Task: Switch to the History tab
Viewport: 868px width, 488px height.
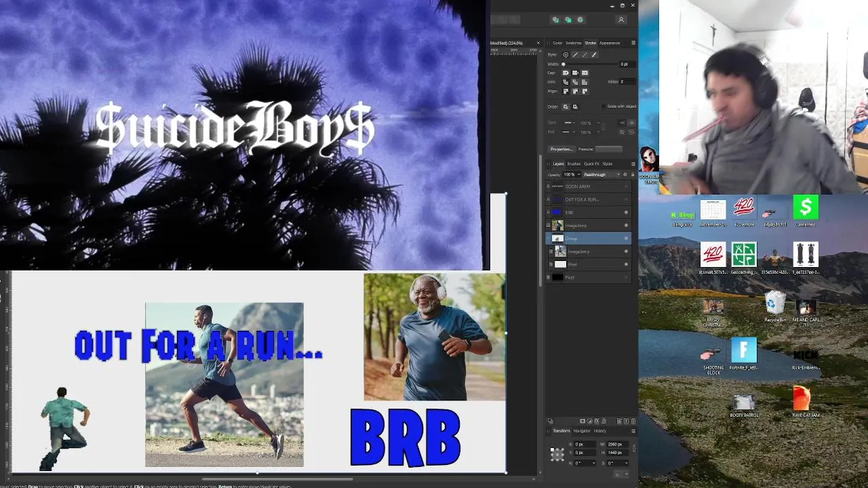Action: coord(600,431)
